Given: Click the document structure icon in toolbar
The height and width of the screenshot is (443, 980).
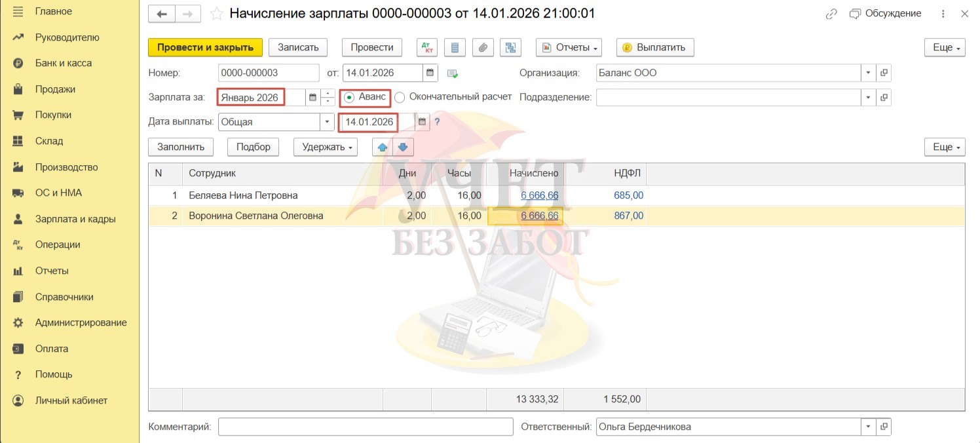Looking at the screenshot, I should click(x=510, y=47).
